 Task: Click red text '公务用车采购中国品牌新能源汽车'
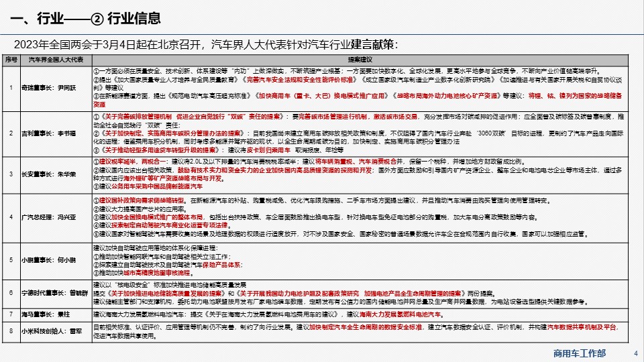pos(157,186)
